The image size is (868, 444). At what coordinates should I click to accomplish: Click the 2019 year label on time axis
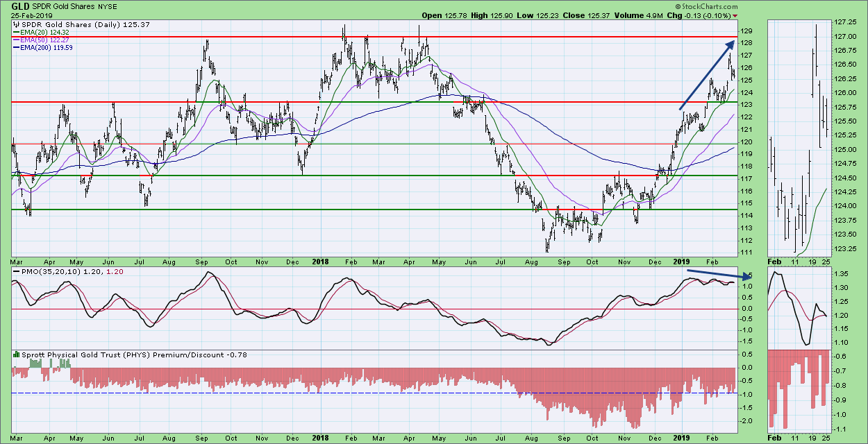(x=683, y=263)
